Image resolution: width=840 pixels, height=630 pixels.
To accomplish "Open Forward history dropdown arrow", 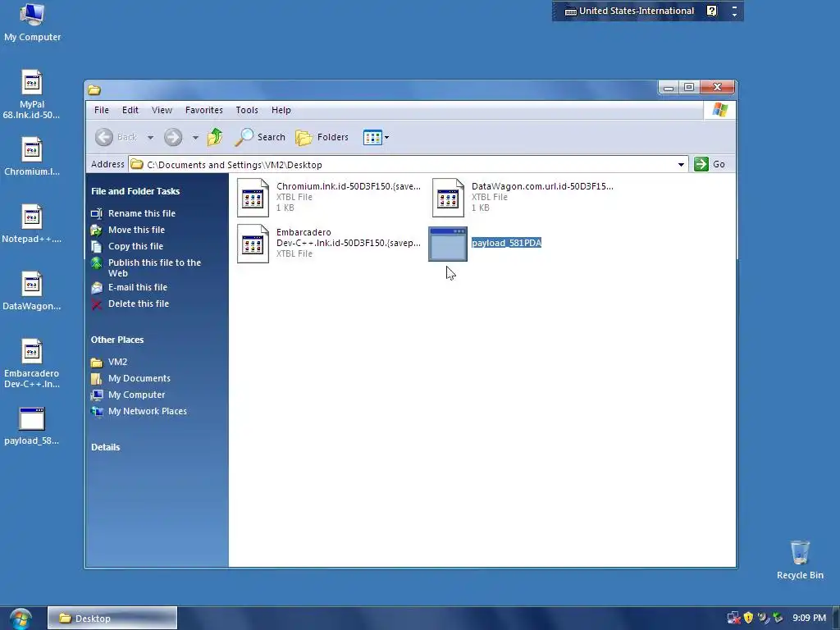I will (195, 138).
